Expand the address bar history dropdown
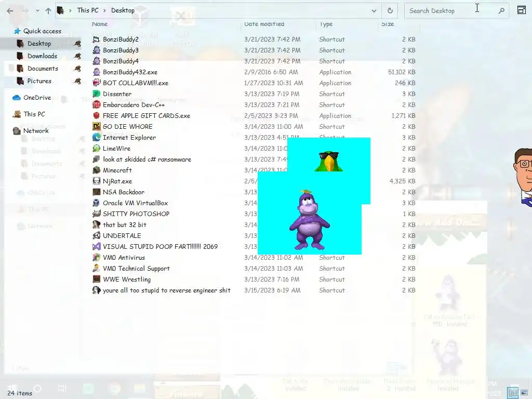The width and height of the screenshot is (532, 399). [x=374, y=11]
